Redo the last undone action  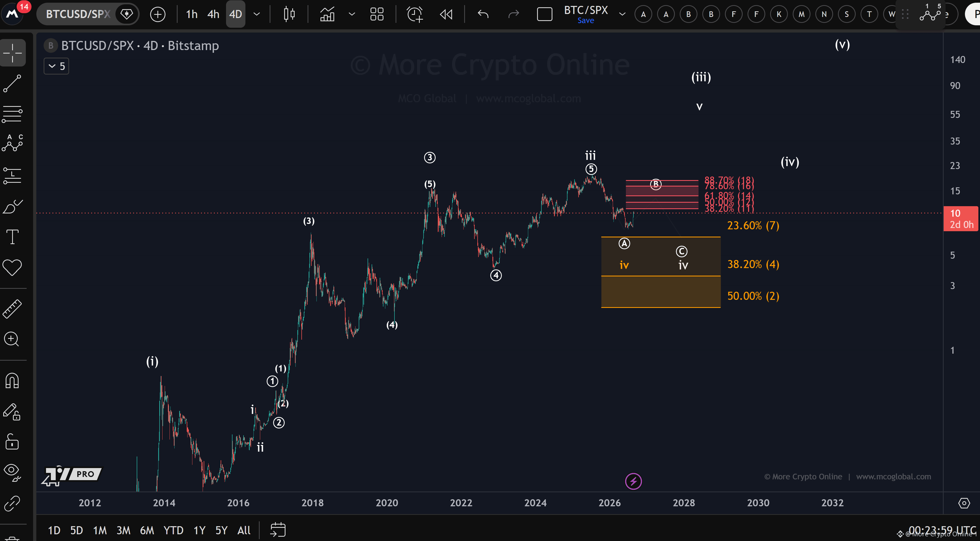tap(514, 15)
